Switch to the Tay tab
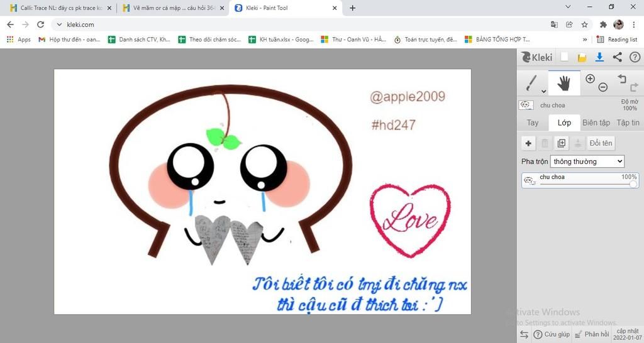 pyautogui.click(x=533, y=122)
